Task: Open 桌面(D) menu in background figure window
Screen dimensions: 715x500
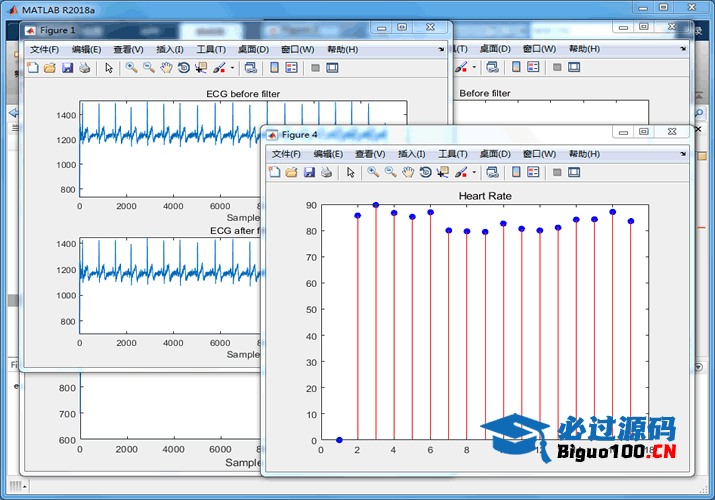Action: click(495, 49)
